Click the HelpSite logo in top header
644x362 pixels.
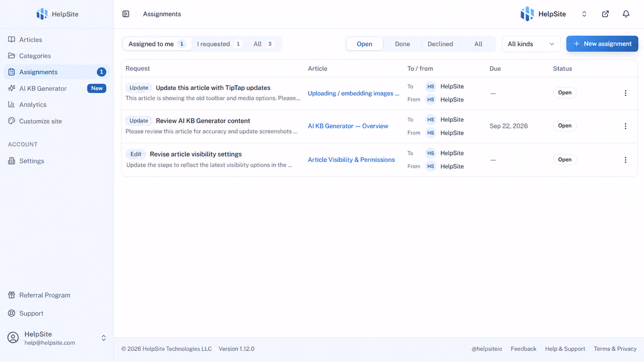[527, 14]
